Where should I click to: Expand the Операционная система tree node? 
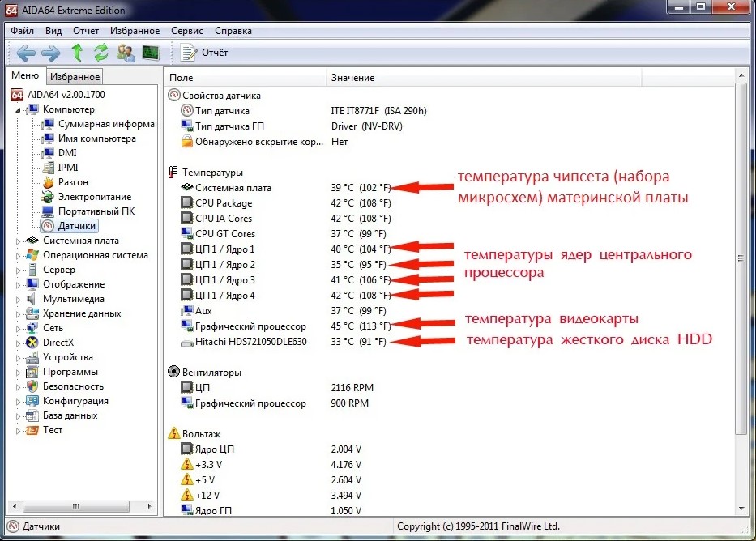click(x=19, y=255)
